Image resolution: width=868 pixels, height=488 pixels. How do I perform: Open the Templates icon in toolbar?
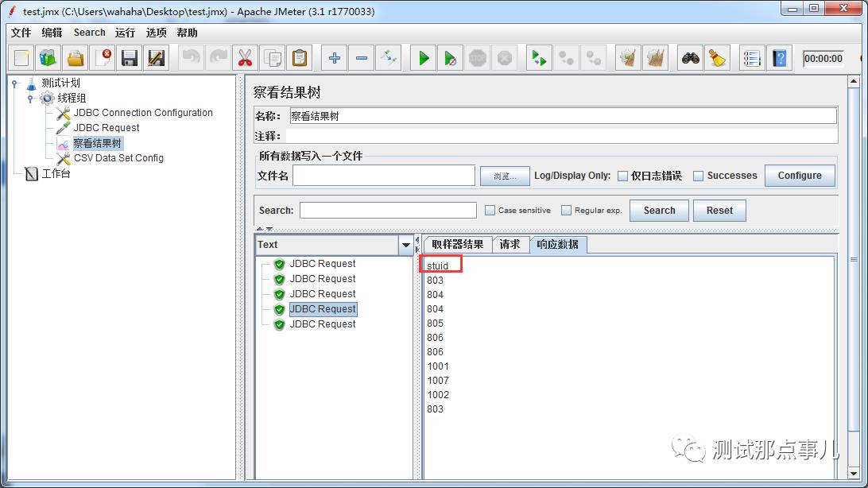click(48, 58)
